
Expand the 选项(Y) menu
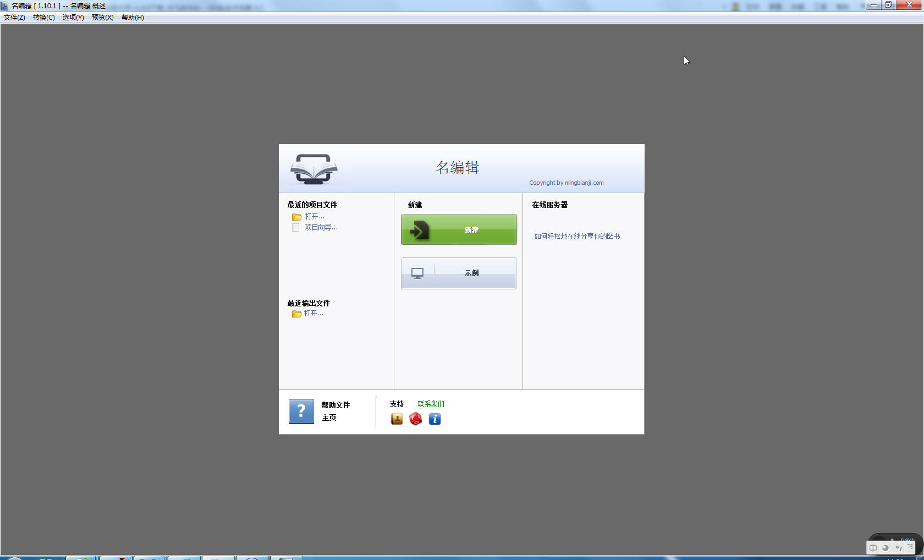coord(73,18)
